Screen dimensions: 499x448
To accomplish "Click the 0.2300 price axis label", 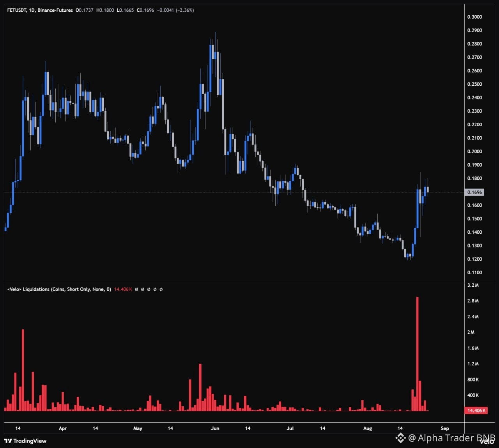I will [474, 111].
